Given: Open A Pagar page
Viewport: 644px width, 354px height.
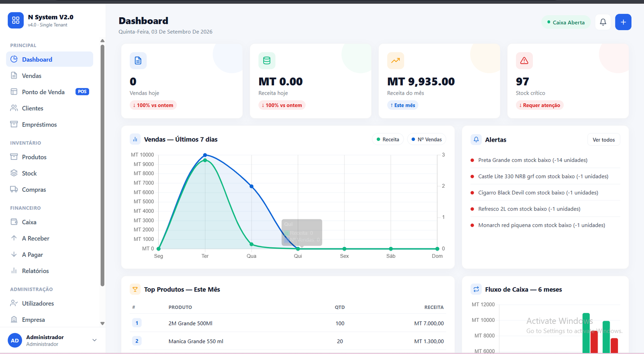Looking at the screenshot, I should tap(50, 255).
